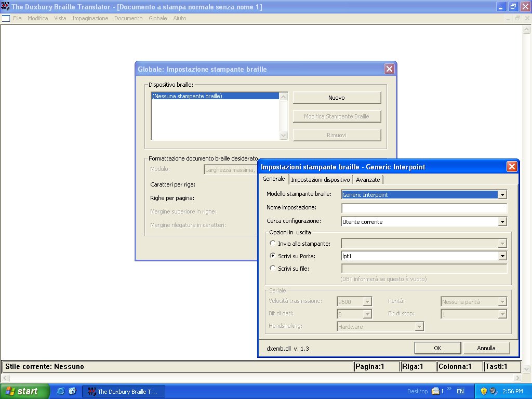Click OK in printer settings dialog

pyautogui.click(x=437, y=348)
